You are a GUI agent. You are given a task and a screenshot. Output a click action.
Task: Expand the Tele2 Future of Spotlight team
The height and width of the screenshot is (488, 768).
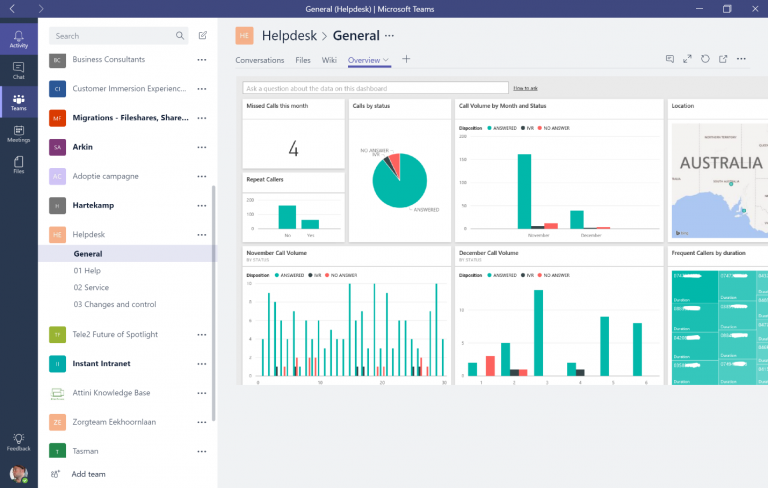pyautogui.click(x=115, y=334)
